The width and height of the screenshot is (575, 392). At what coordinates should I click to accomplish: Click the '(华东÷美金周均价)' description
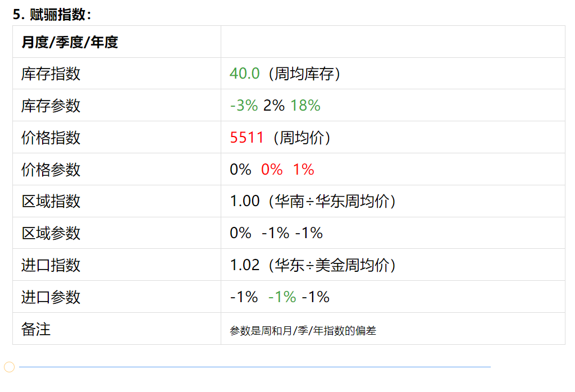point(332,265)
